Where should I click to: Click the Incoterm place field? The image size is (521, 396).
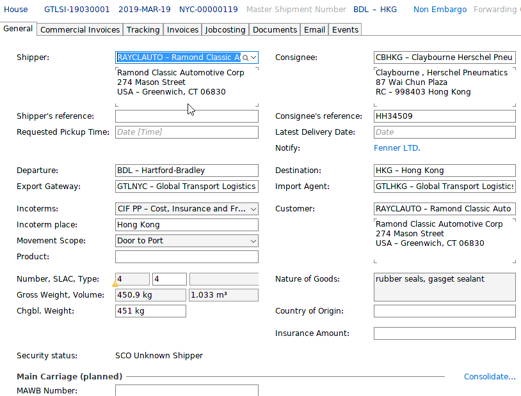187,225
